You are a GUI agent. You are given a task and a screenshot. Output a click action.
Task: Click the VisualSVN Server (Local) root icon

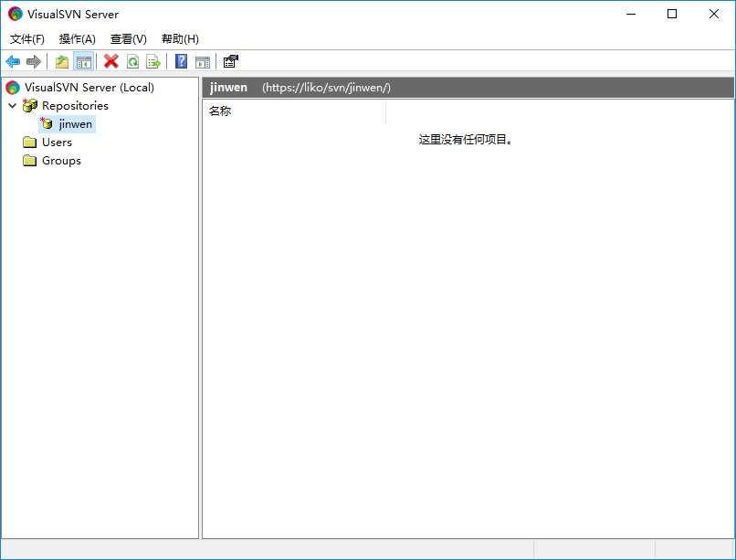coord(13,88)
